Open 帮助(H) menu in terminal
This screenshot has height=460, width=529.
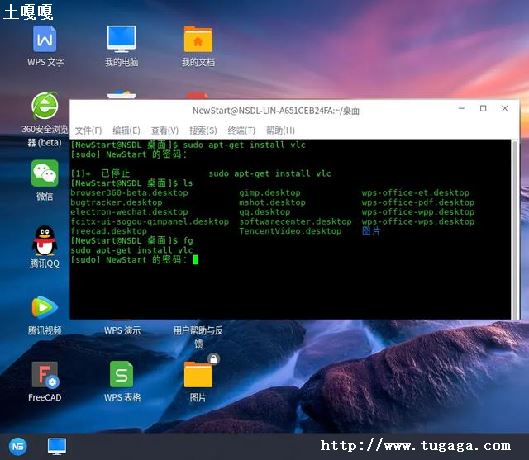280,130
